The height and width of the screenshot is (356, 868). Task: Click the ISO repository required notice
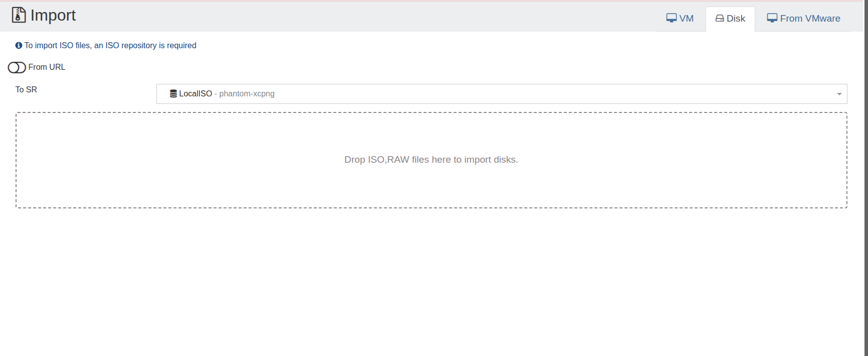pyautogui.click(x=110, y=45)
